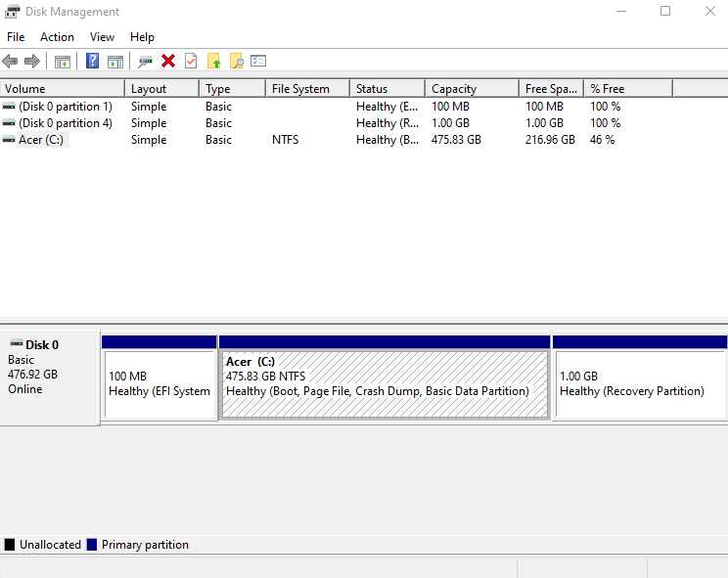Screen dimensions: 728x578
Task: Click the Online disk status text
Action: point(25,389)
